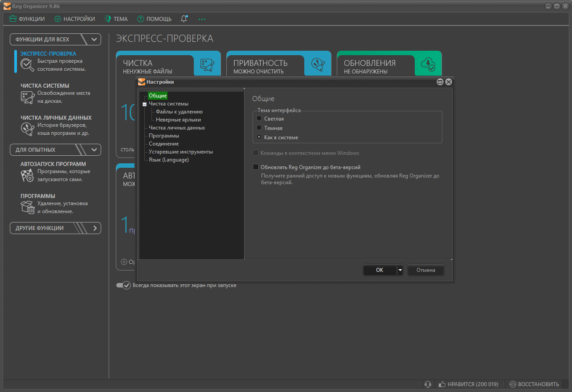Click the Чистка системы sidebar icon
Image resolution: width=572 pixels, height=392 pixels.
pos(27,97)
